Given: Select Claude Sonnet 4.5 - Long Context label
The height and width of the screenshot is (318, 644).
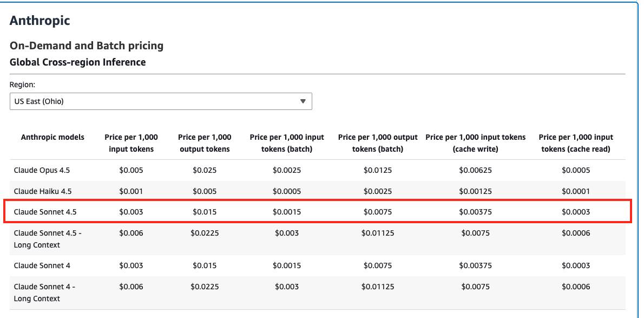Looking at the screenshot, I should tap(48, 239).
